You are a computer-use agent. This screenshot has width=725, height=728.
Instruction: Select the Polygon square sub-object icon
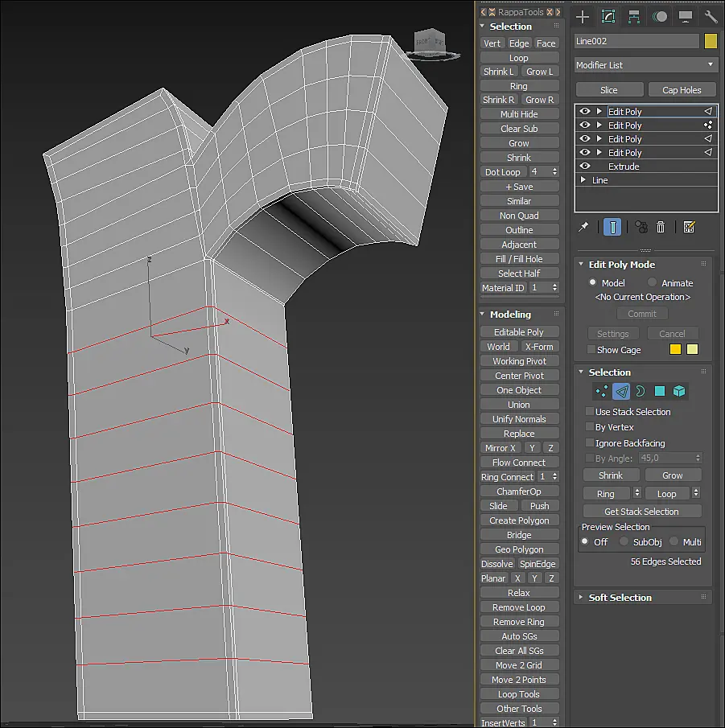(660, 391)
